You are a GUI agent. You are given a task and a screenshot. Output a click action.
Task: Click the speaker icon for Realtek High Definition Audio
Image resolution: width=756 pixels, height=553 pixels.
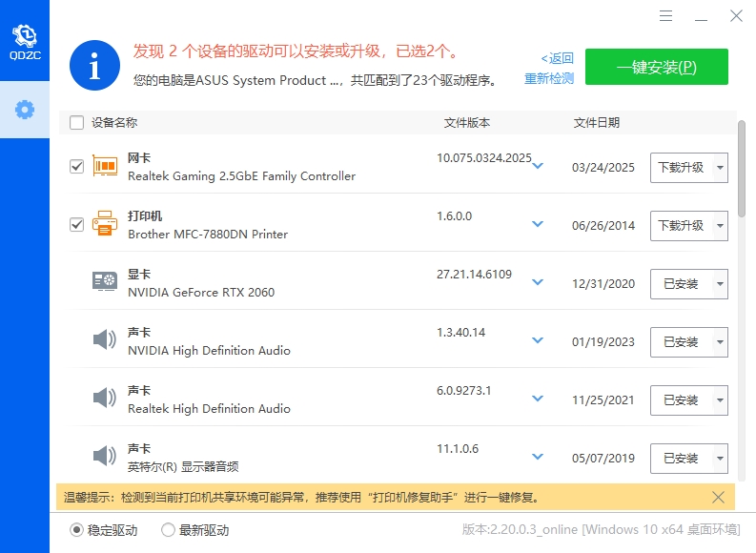pos(105,398)
